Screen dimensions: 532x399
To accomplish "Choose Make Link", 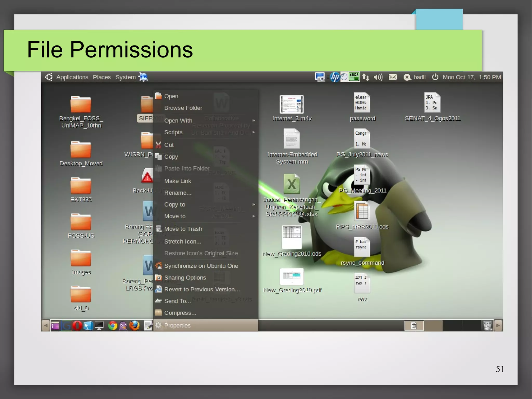I will pos(205,181).
